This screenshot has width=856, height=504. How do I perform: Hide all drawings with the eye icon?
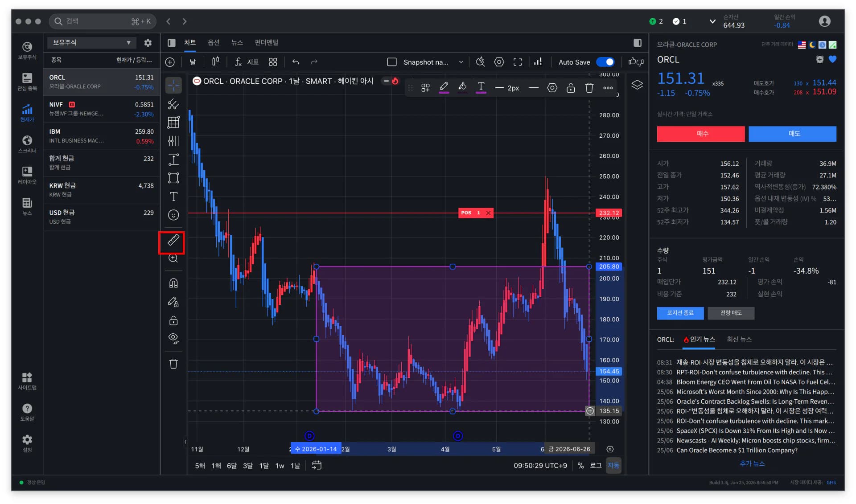(173, 339)
